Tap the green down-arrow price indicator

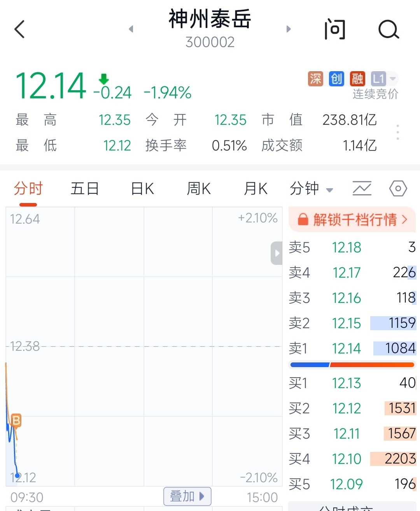pos(104,79)
